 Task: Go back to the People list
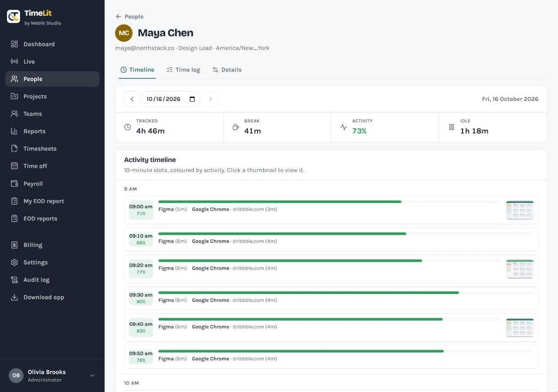[x=129, y=17]
